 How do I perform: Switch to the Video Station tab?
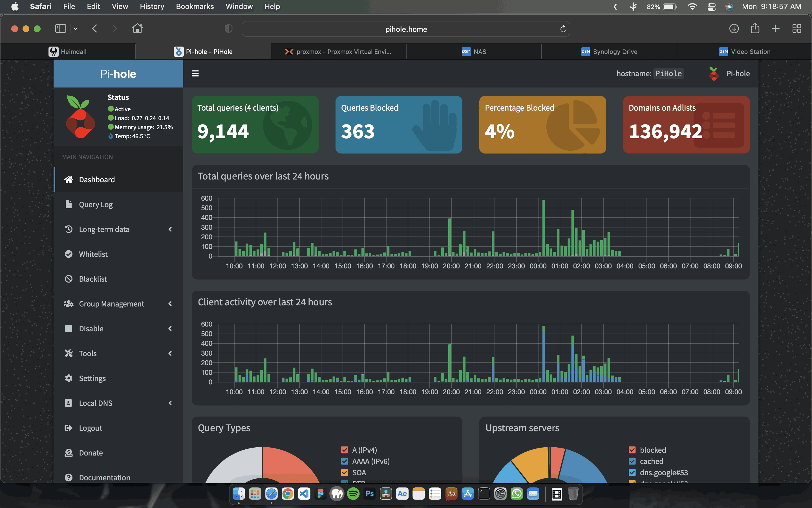point(744,51)
